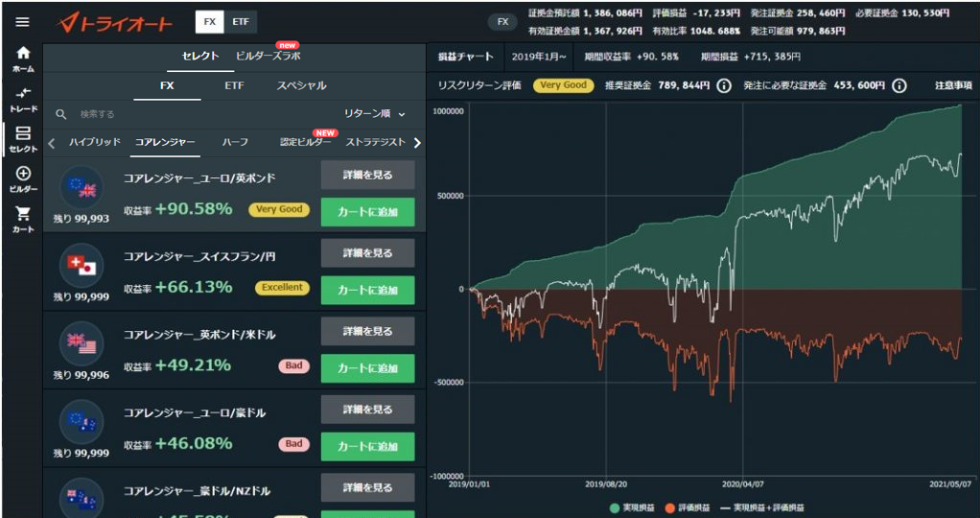Click the Euro/GBP currency pair flag icon

point(82,188)
